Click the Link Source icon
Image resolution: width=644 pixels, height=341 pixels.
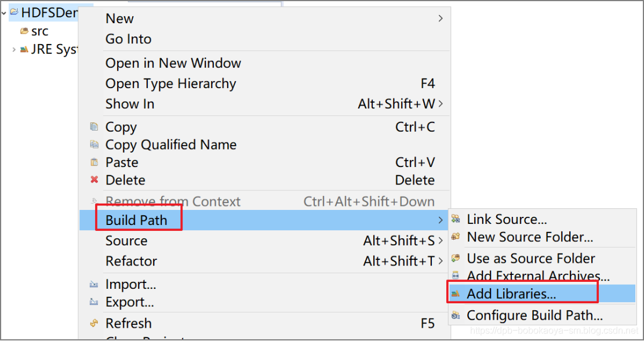(456, 219)
